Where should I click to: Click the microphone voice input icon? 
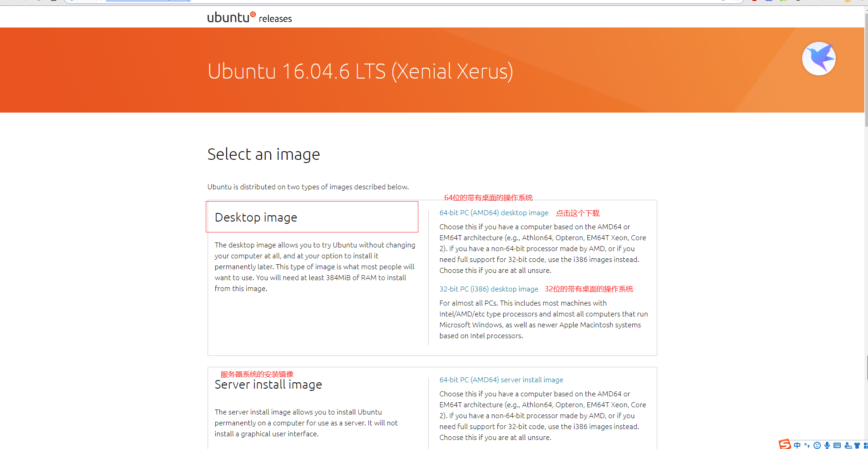click(x=827, y=445)
